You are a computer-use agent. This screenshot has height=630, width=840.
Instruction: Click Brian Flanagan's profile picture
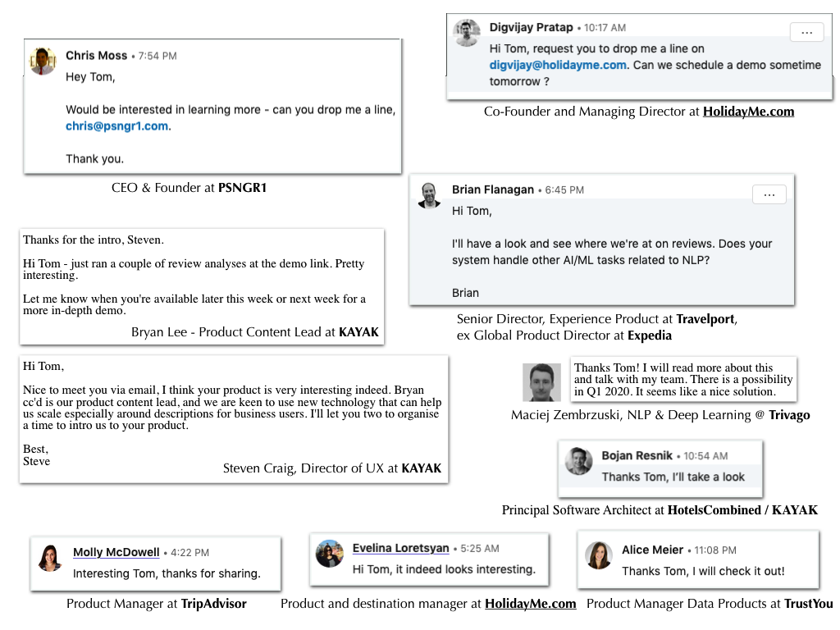pos(429,195)
